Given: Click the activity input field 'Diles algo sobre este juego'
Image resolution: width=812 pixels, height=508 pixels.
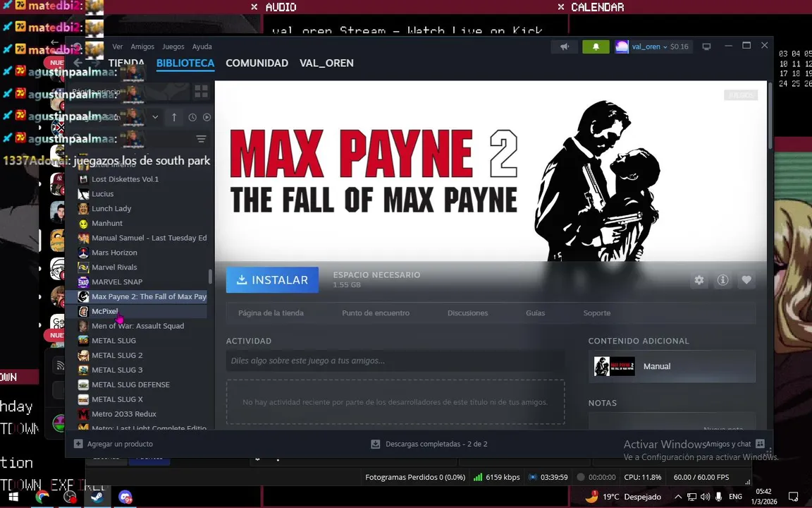Looking at the screenshot, I should coord(395,361).
